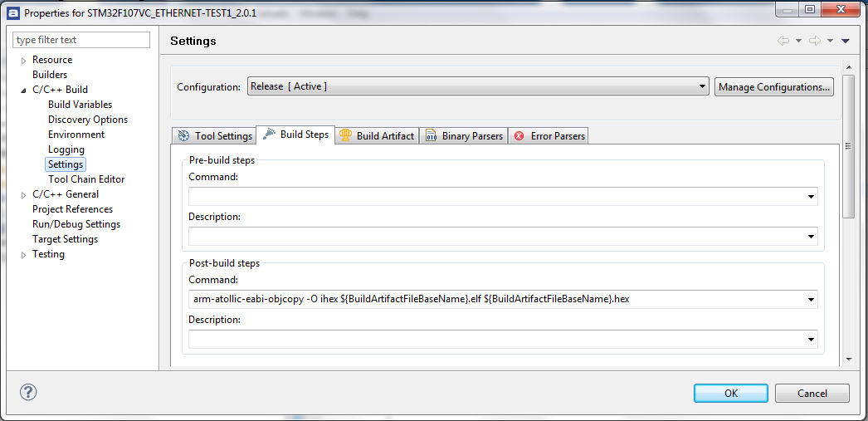Click the Binary Parsers tab icon
The width and height of the screenshot is (868, 421).
[x=432, y=135]
